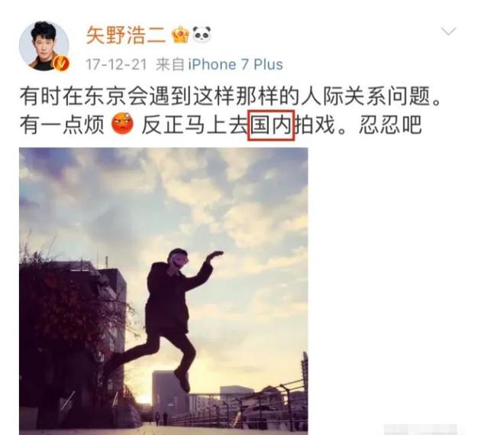Click the blurred watermark below the photo
Screen dimensions: 504x435
click(x=420, y=430)
